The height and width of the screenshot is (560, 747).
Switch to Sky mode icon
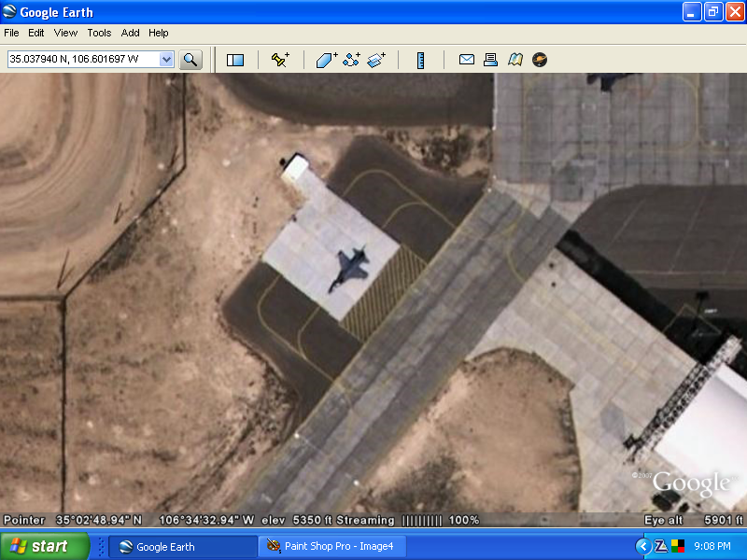point(540,60)
